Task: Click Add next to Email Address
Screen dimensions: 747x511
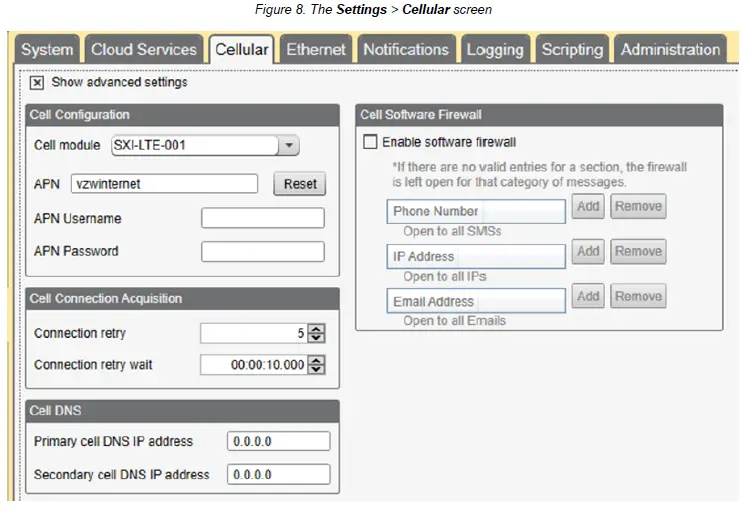Action: [588, 297]
